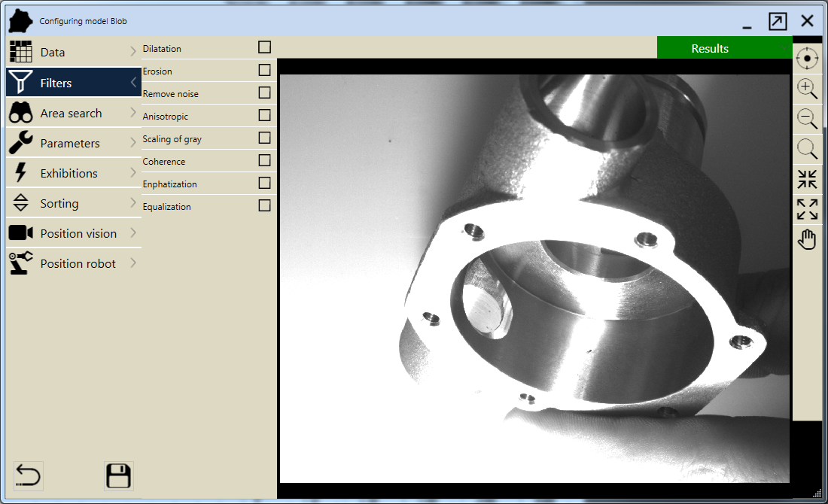The image size is (828, 504).
Task: Click the metal part camera image
Action: pyautogui.click(x=534, y=278)
